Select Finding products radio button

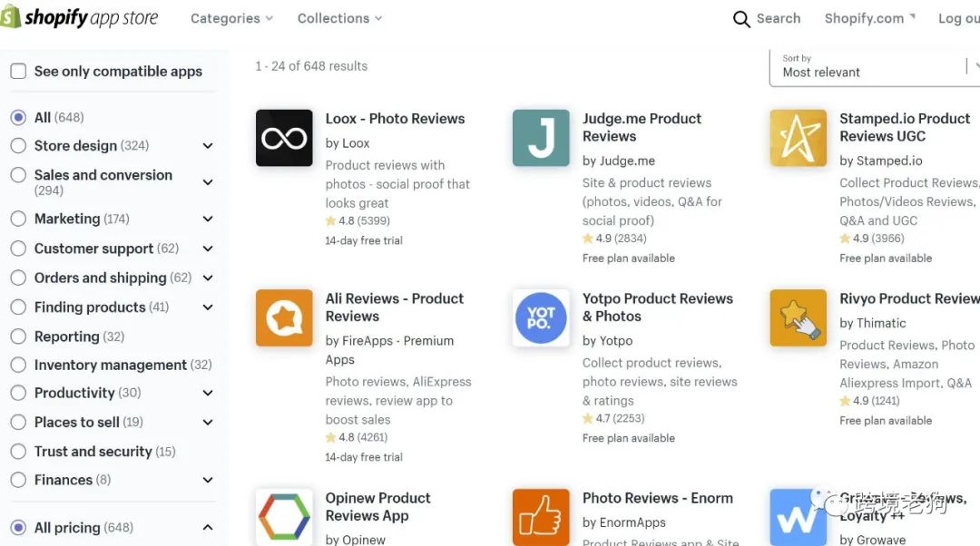[18, 307]
